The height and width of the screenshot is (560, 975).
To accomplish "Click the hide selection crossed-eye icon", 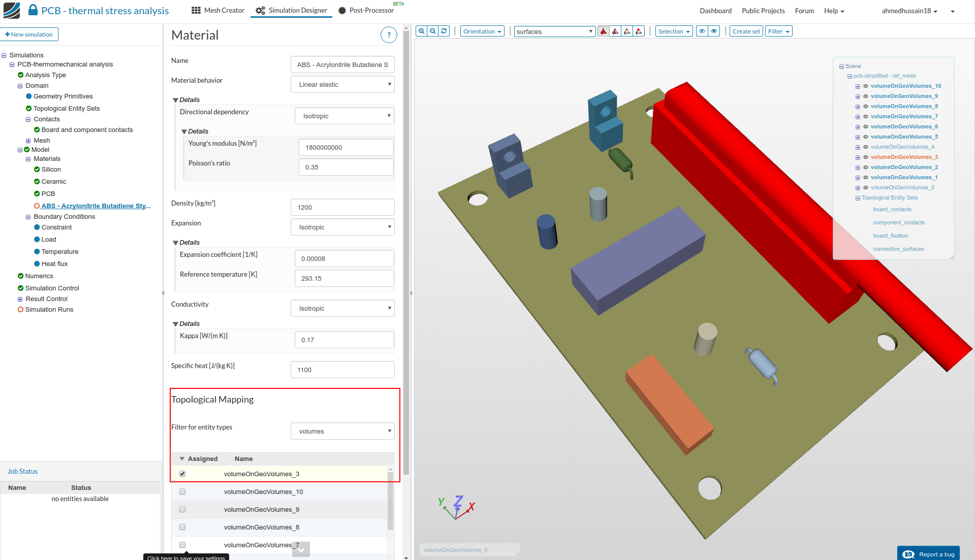I will (x=702, y=31).
